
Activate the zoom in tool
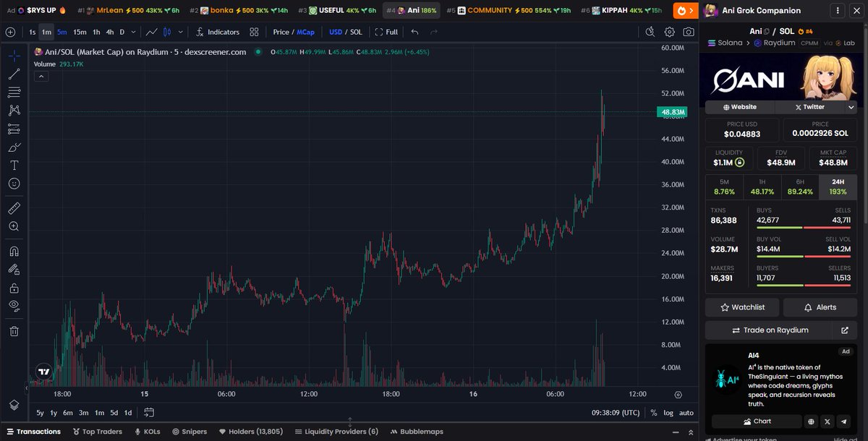coord(14,226)
